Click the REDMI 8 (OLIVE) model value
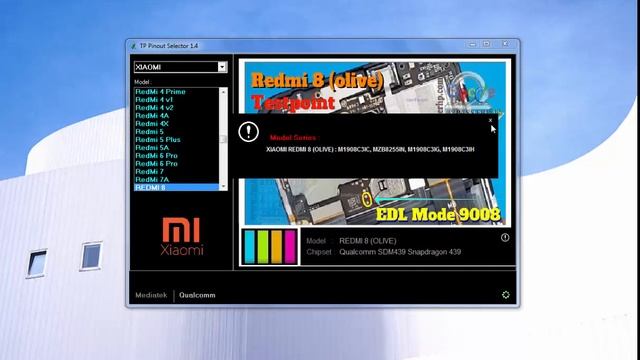640x360 pixels. 368,241
